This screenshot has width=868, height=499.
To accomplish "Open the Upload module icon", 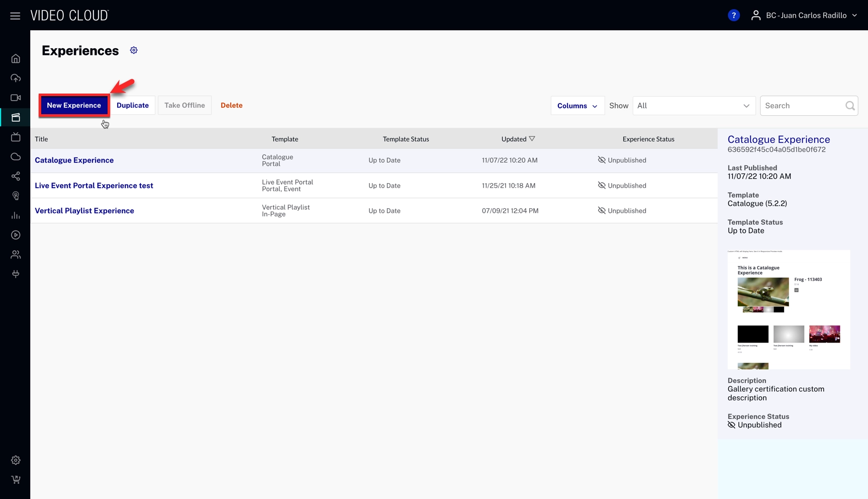I will (x=16, y=78).
